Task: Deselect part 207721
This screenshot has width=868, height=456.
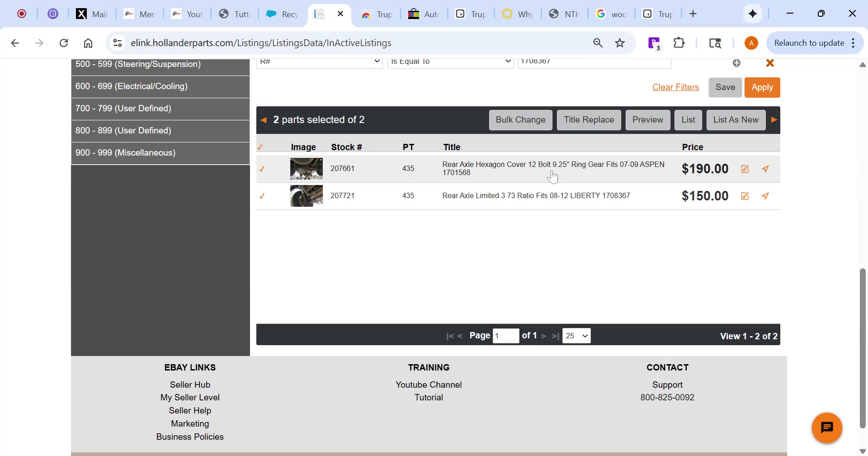Action: (262, 196)
